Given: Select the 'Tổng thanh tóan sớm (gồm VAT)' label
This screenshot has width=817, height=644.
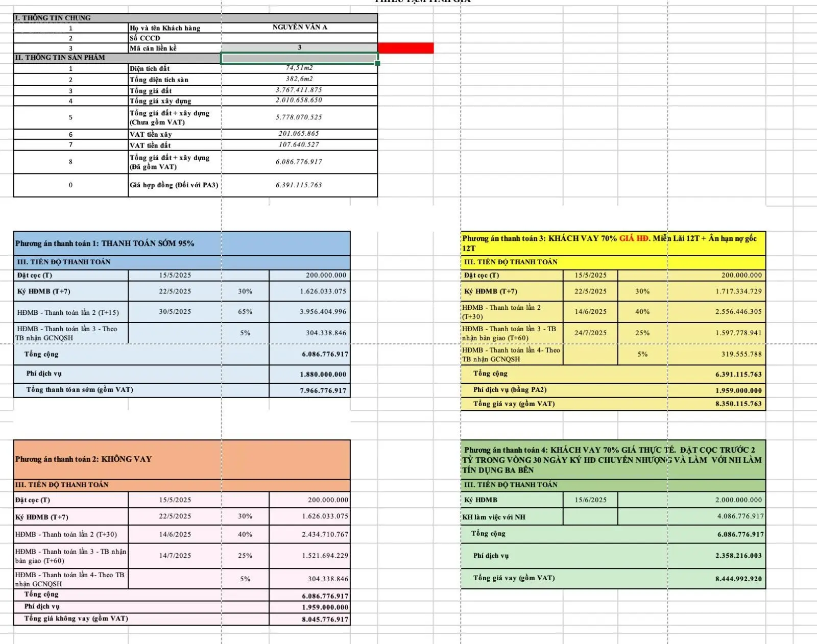Looking at the screenshot, I should pos(141,390).
